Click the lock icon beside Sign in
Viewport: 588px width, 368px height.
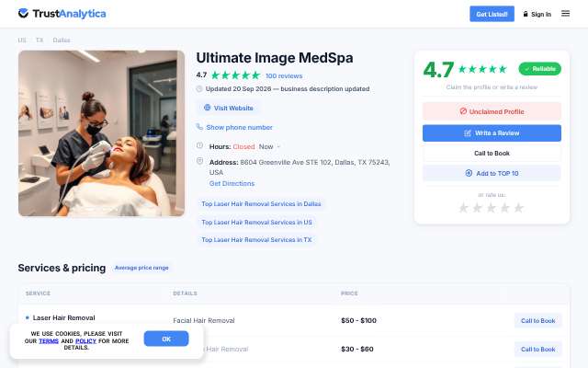[526, 14]
